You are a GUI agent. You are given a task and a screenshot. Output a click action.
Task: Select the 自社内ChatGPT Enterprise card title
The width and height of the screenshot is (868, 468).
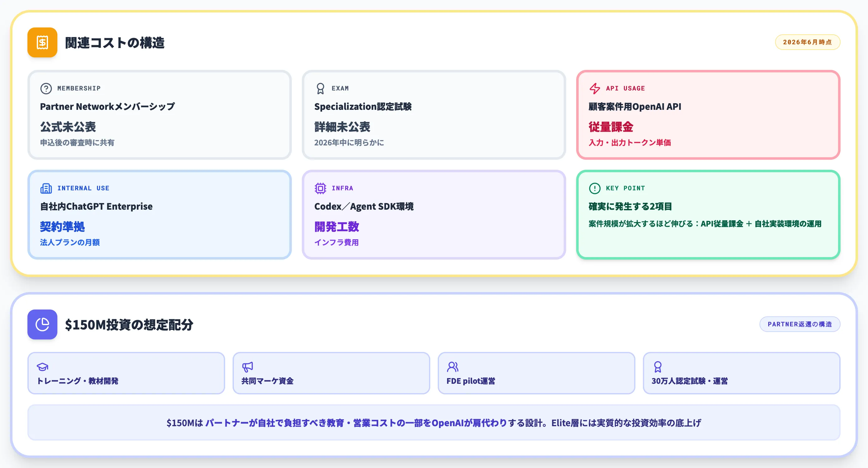96,206
